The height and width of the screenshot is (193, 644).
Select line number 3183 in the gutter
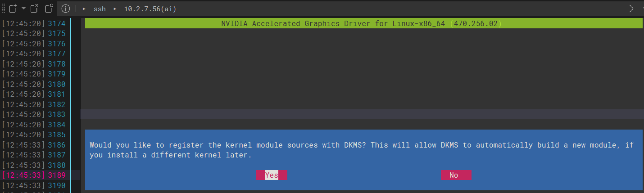point(57,114)
